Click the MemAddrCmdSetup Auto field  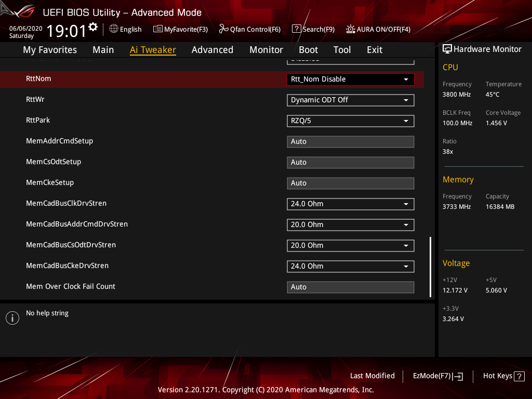pos(351,141)
